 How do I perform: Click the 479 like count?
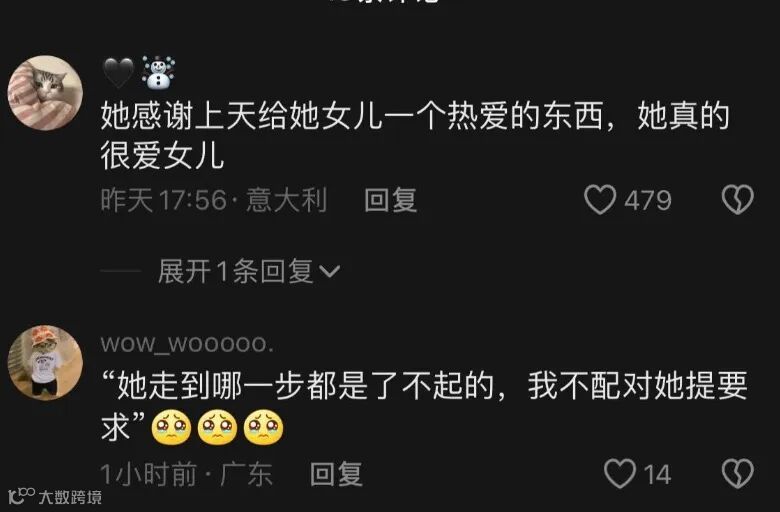click(x=648, y=200)
